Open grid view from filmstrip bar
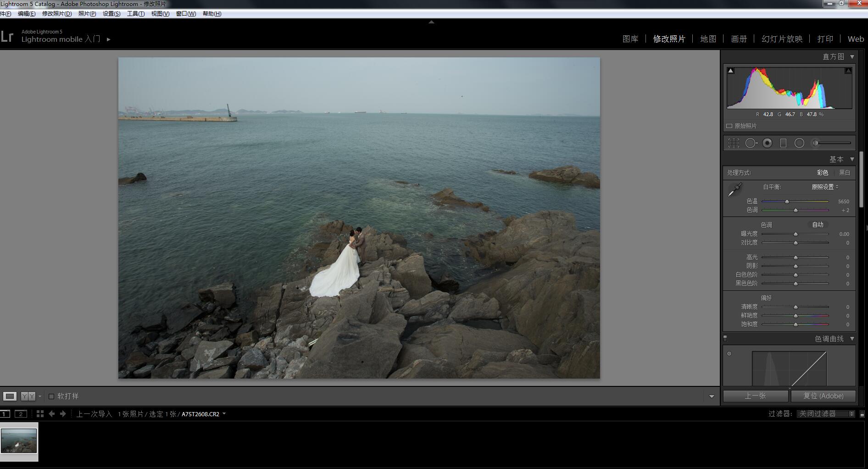This screenshot has height=469, width=868. click(x=40, y=414)
